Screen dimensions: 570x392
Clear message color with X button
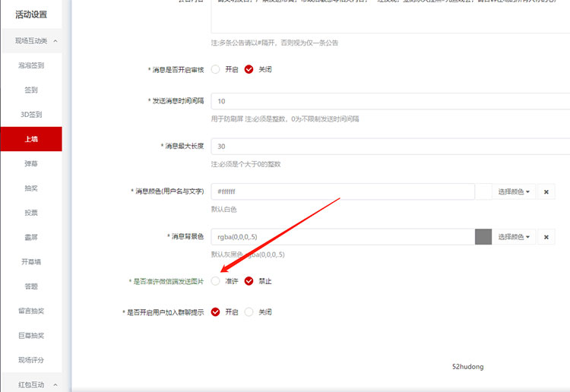546,192
